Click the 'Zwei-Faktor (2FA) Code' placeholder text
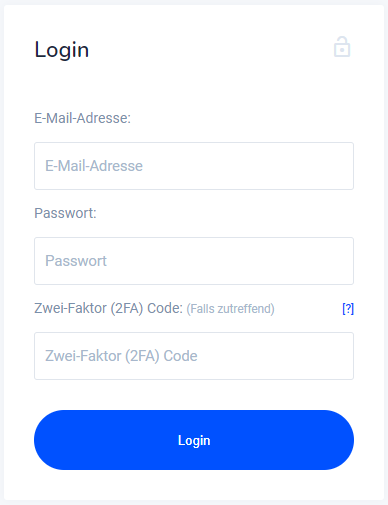 121,356
